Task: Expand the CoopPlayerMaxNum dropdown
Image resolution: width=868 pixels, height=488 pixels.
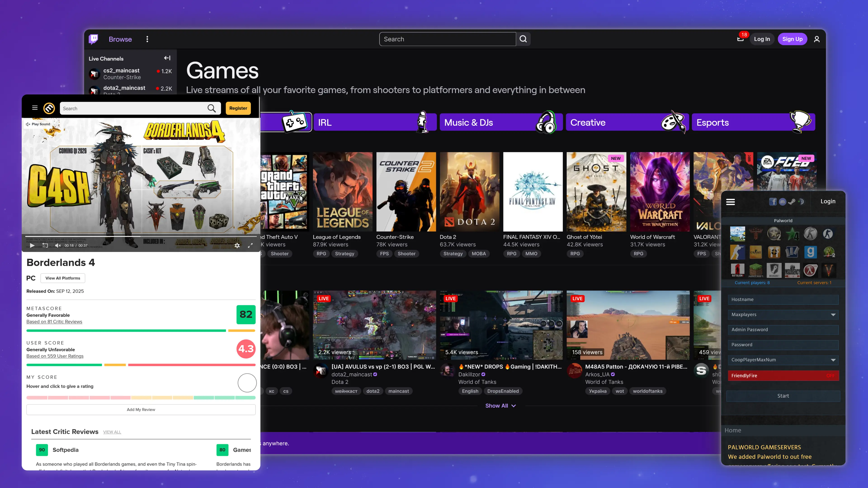Action: pyautogui.click(x=783, y=360)
